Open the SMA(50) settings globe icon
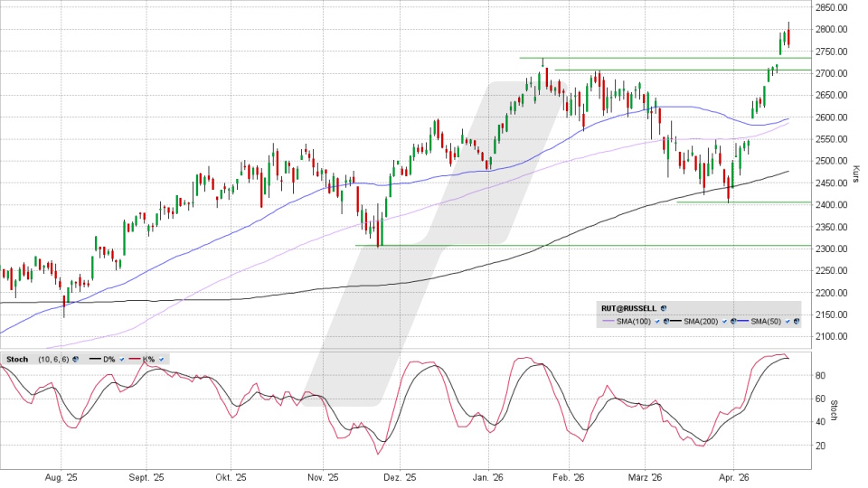The height and width of the screenshot is (488, 868). pyautogui.click(x=795, y=322)
